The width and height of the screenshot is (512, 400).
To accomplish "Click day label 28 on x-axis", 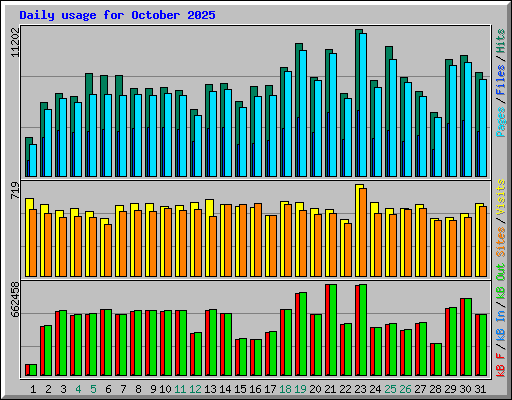I will [x=435, y=389].
